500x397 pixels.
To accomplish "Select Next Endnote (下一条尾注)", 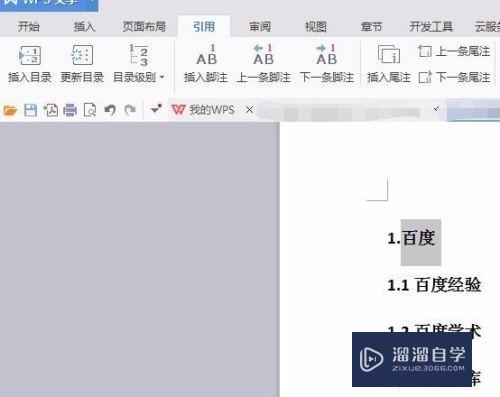I will (x=454, y=77).
